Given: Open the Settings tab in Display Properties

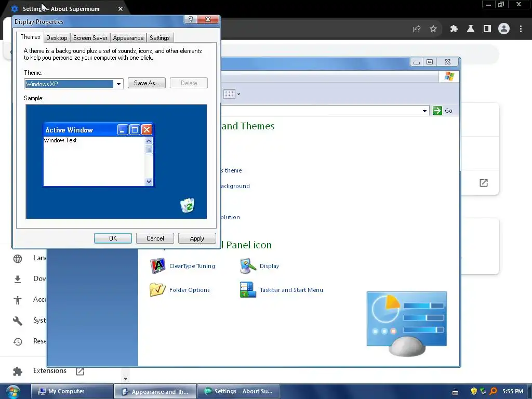Looking at the screenshot, I should coord(159,37).
